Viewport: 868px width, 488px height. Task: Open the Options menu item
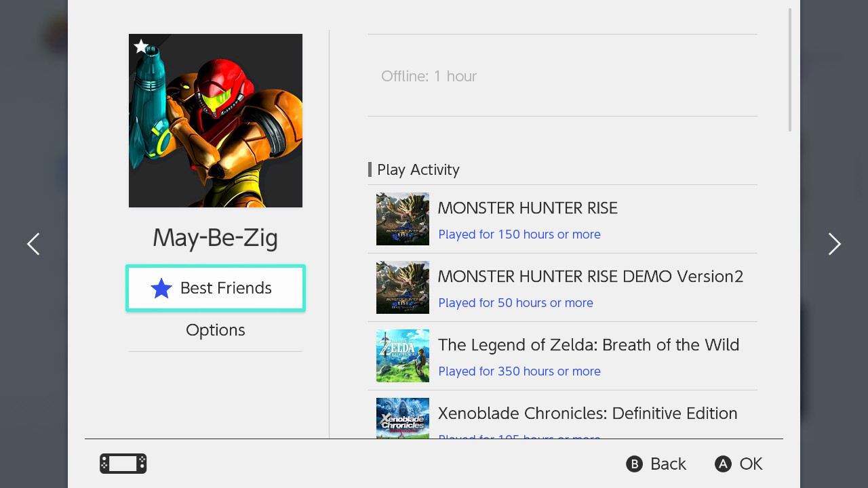[216, 330]
